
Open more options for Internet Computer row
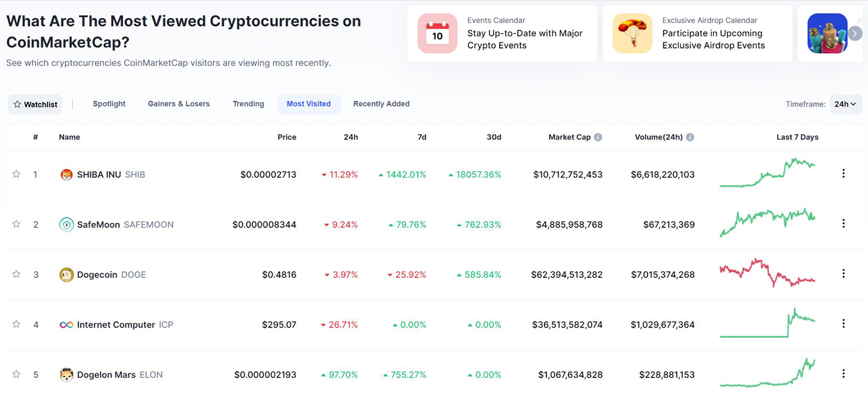click(x=844, y=324)
